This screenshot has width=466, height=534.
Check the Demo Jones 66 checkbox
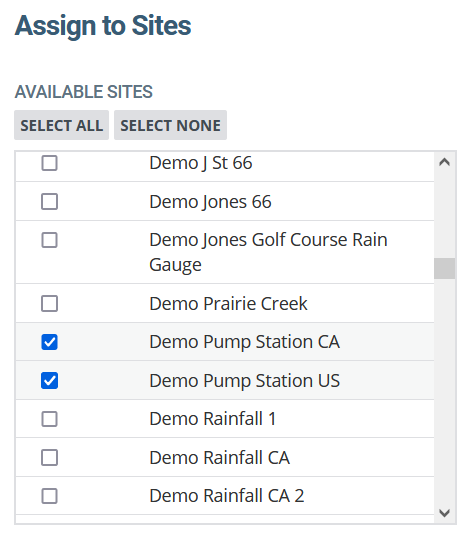point(49,202)
